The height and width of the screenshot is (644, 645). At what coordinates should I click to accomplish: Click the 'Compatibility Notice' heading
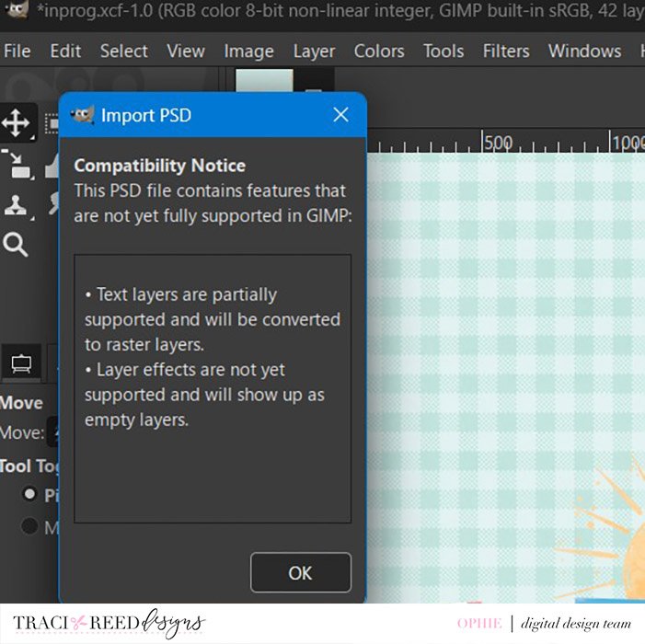159,166
